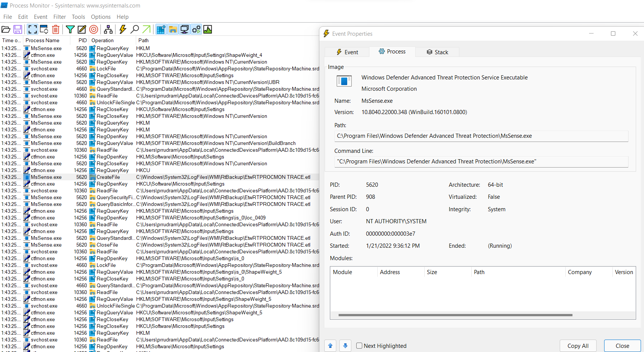The image size is (644, 352).
Task: Click the Process Monitor title bar icon
Action: click(4, 5)
